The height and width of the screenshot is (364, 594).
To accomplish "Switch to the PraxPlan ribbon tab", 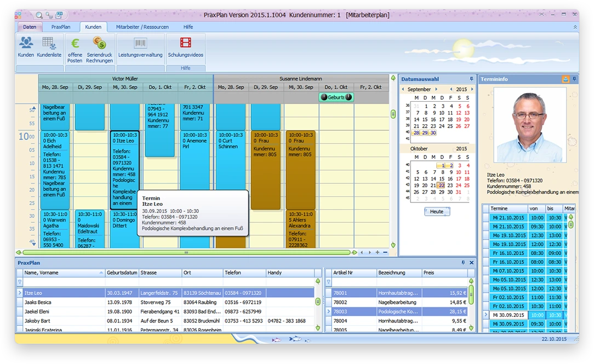I will 61,27.
